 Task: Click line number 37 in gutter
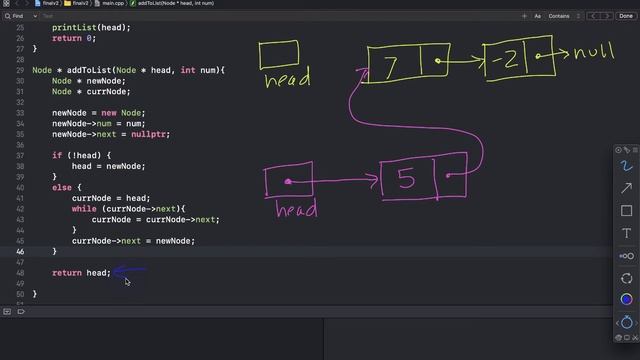point(20,156)
